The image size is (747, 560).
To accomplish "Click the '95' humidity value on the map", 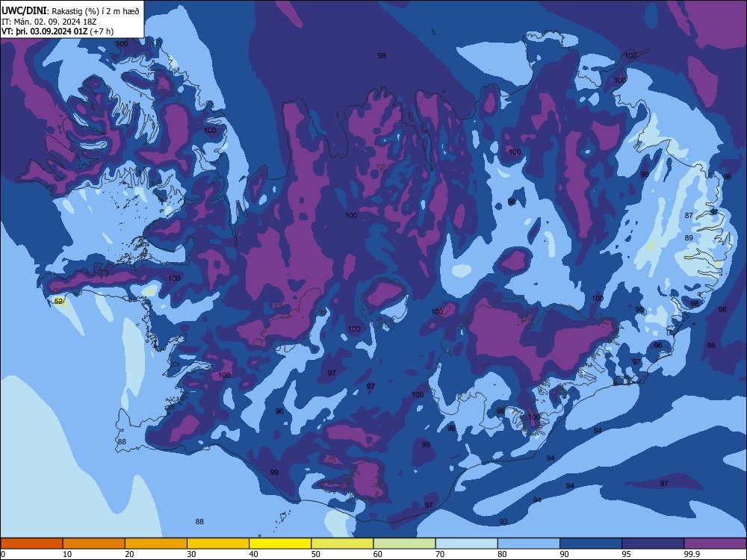I will [x=640, y=310].
